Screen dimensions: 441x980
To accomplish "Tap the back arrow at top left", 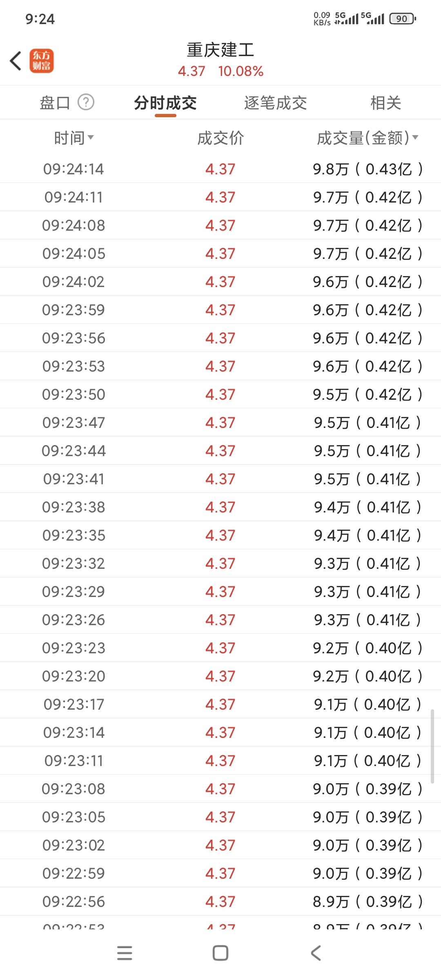I will click(x=16, y=61).
